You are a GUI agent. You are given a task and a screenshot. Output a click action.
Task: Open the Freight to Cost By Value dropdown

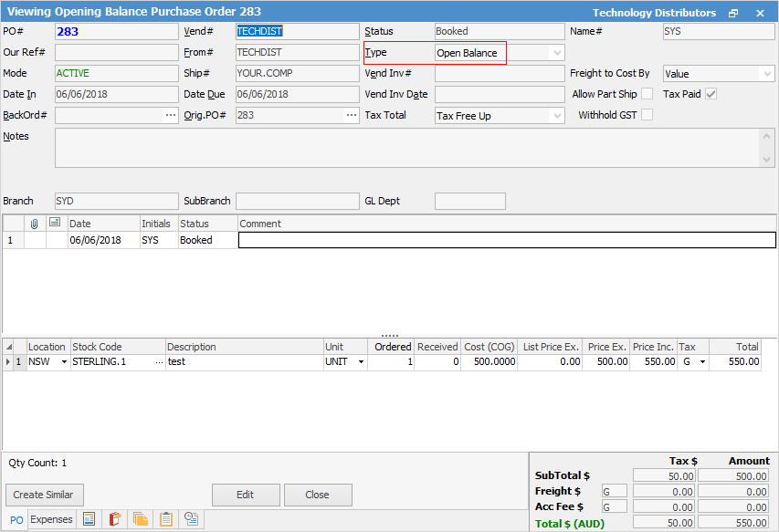[x=765, y=73]
